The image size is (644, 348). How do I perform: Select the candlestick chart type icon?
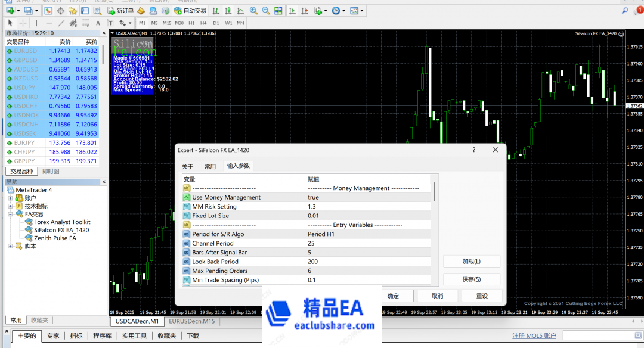(x=228, y=11)
